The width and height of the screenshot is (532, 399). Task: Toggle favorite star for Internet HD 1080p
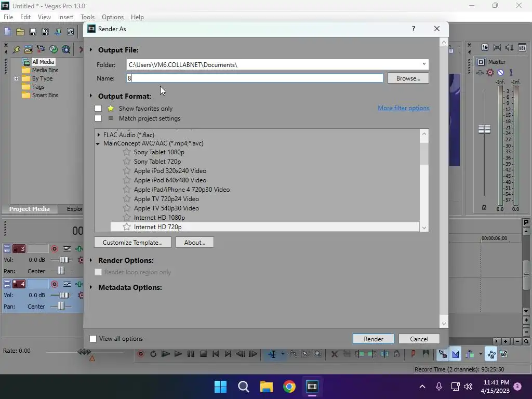pos(127,218)
